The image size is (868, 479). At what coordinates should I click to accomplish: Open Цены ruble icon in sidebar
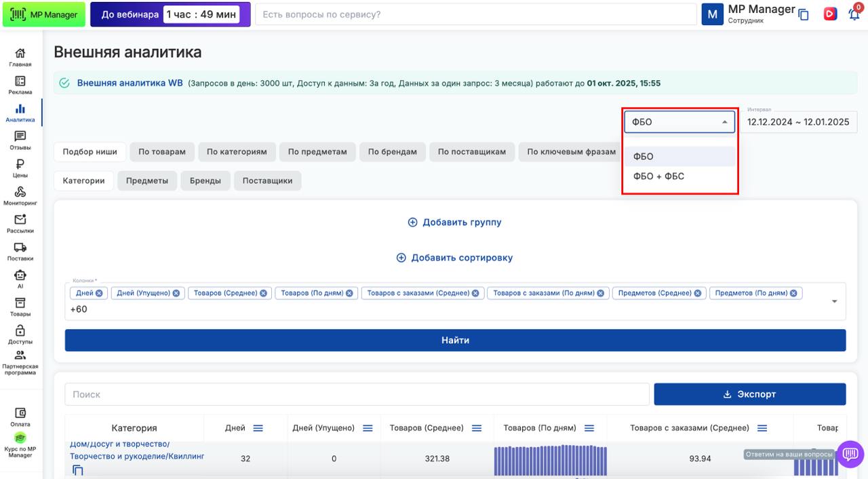[20, 168]
